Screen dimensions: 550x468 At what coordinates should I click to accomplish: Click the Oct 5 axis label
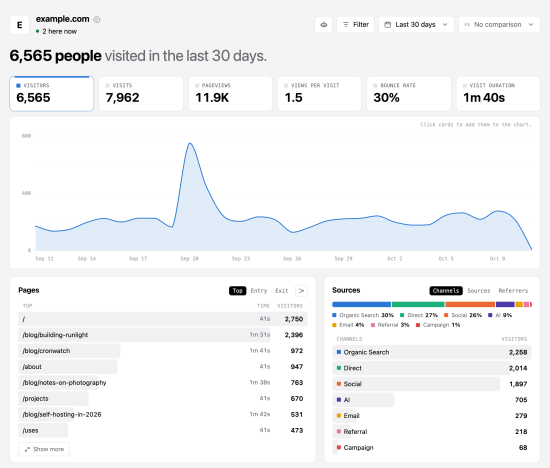[446, 259]
